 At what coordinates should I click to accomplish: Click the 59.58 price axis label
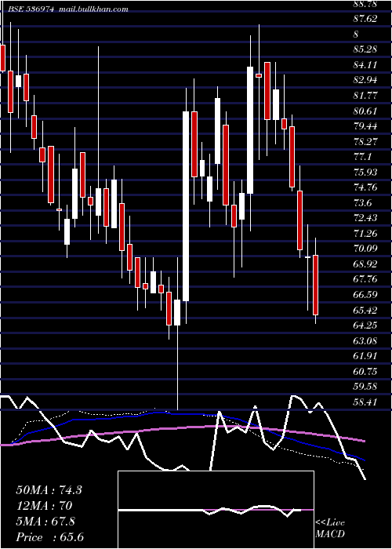(365, 387)
